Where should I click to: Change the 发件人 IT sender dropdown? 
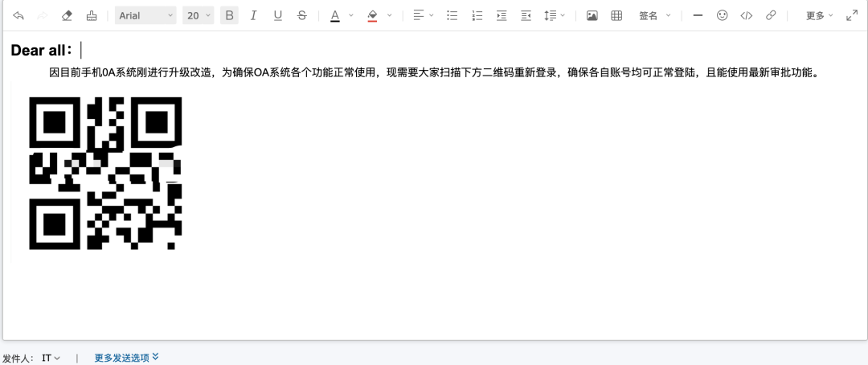51,358
